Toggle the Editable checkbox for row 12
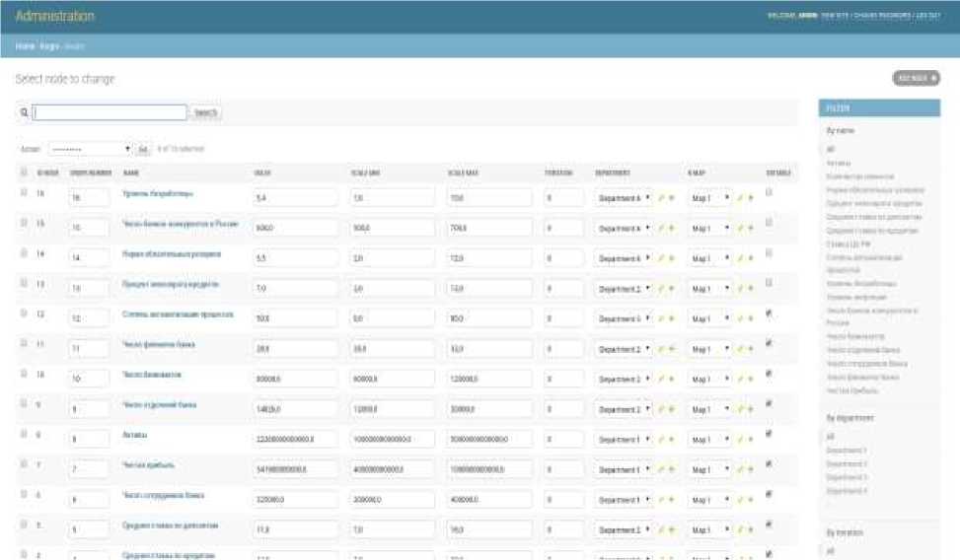Image resolution: width=960 pixels, height=560 pixels. [770, 315]
